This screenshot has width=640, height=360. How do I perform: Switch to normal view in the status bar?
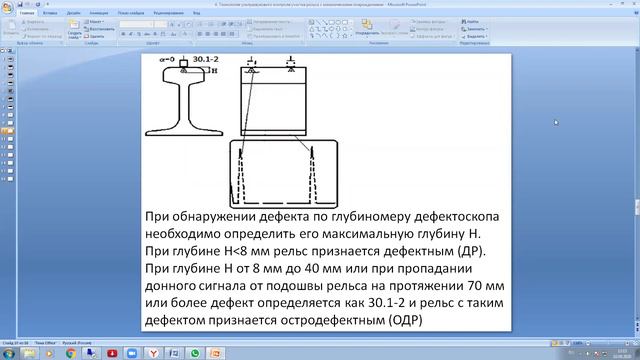(554, 343)
